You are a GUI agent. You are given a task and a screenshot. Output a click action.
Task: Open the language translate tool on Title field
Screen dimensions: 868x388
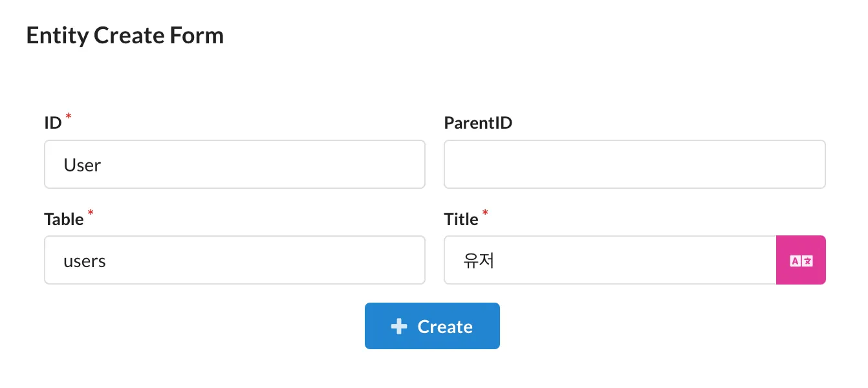[x=801, y=259]
